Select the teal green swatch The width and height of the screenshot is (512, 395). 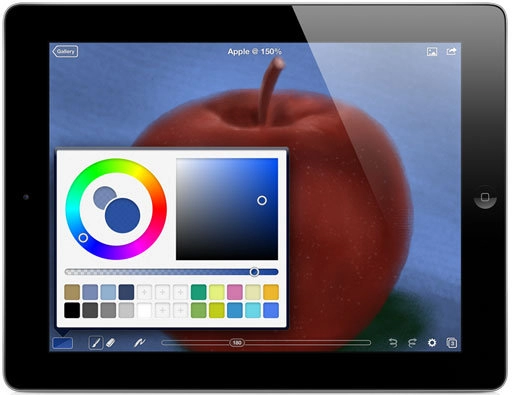[x=199, y=292]
